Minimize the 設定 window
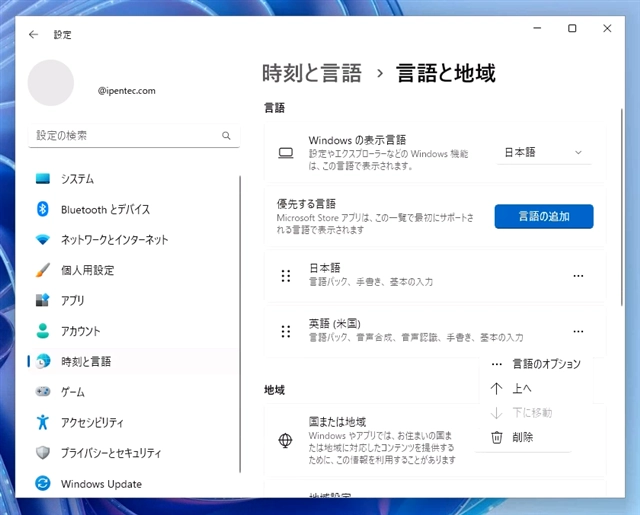 (x=537, y=28)
